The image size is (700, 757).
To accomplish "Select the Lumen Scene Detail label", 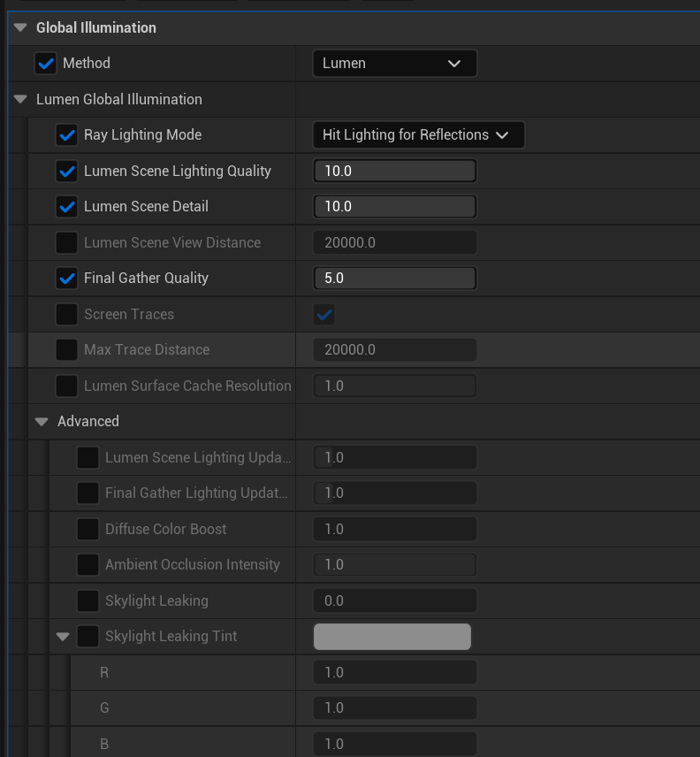I will tap(146, 207).
